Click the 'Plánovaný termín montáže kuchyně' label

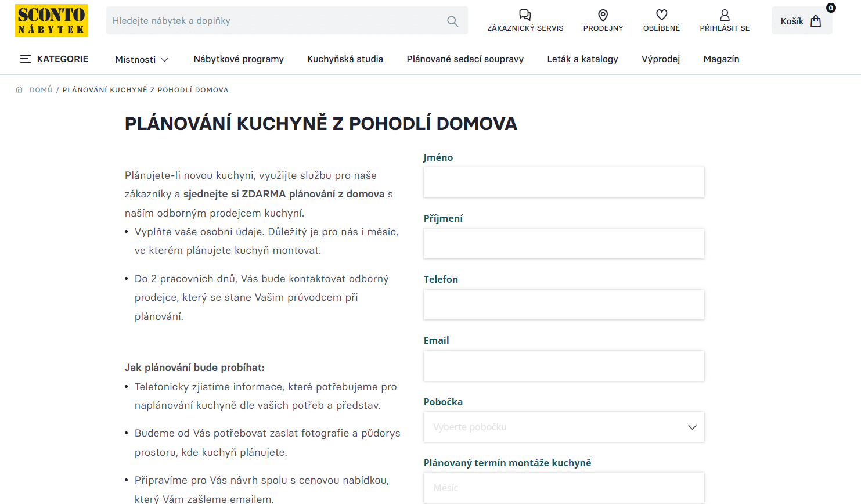click(x=507, y=463)
